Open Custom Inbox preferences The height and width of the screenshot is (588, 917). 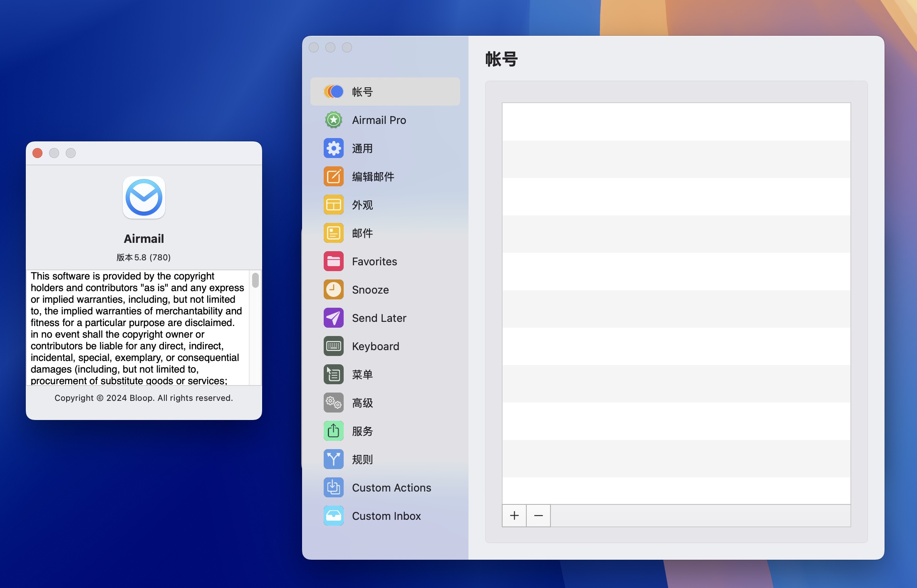[x=385, y=516]
